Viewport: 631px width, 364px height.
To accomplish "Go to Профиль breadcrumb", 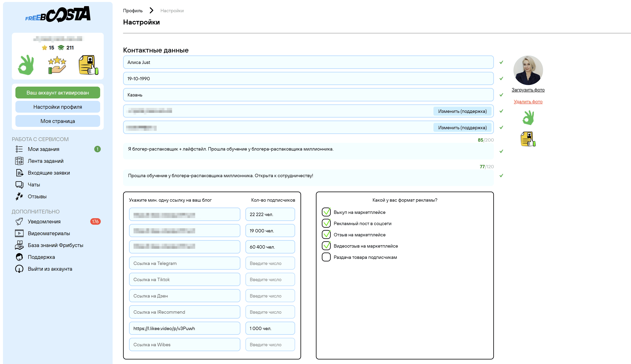I will pyautogui.click(x=133, y=10).
